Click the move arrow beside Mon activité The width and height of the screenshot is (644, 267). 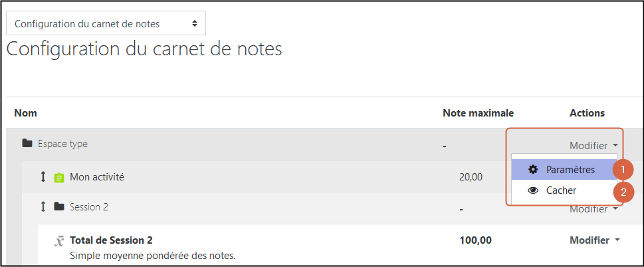[43, 177]
